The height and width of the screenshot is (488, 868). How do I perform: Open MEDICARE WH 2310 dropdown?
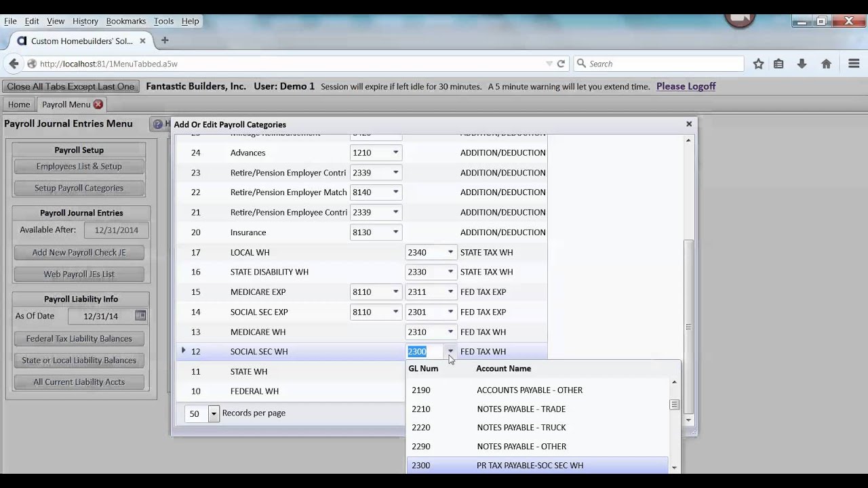[450, 332]
